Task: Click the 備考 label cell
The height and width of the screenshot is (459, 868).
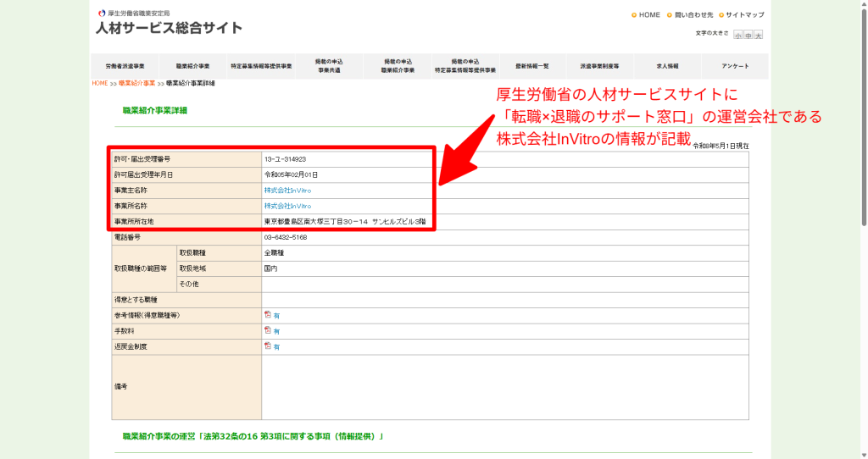Action: point(186,386)
